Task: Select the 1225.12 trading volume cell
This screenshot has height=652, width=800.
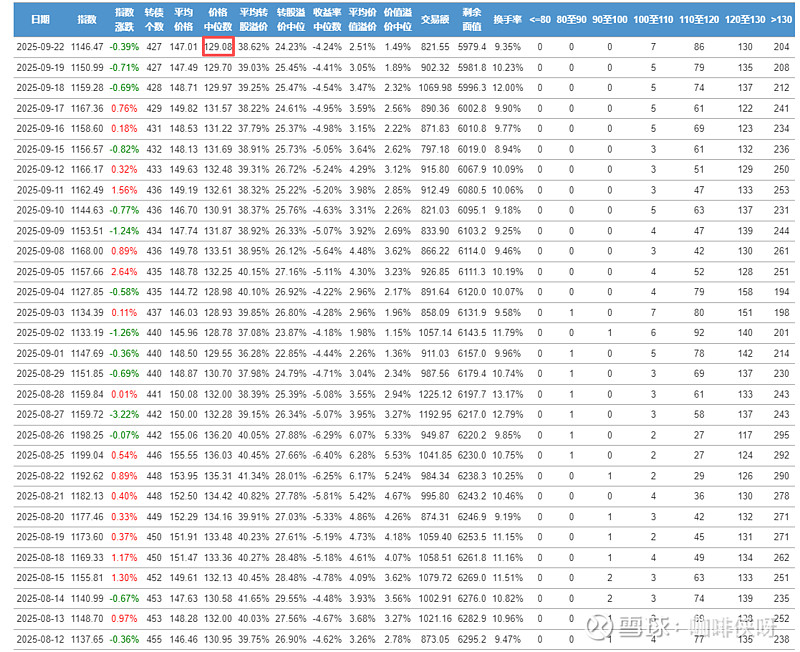Action: pos(435,394)
